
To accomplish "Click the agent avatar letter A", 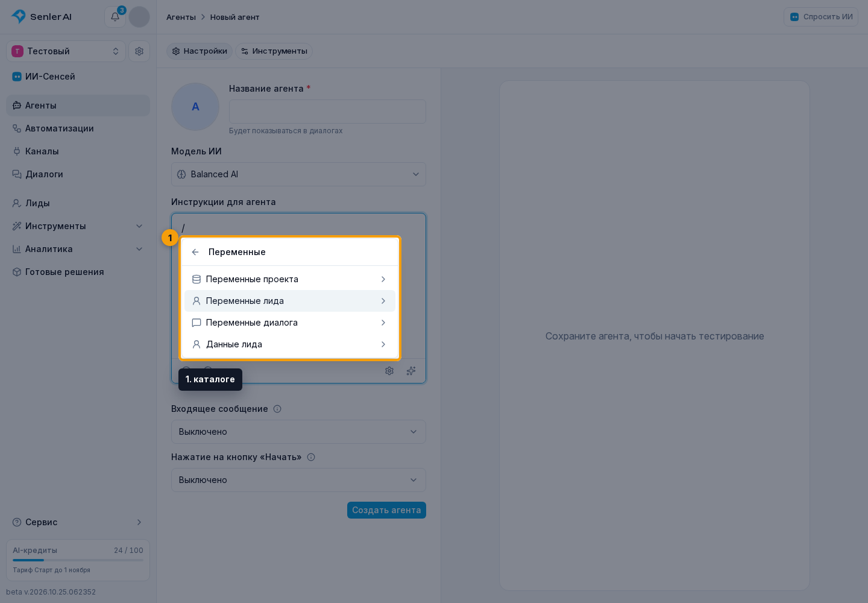I will pyautogui.click(x=195, y=107).
